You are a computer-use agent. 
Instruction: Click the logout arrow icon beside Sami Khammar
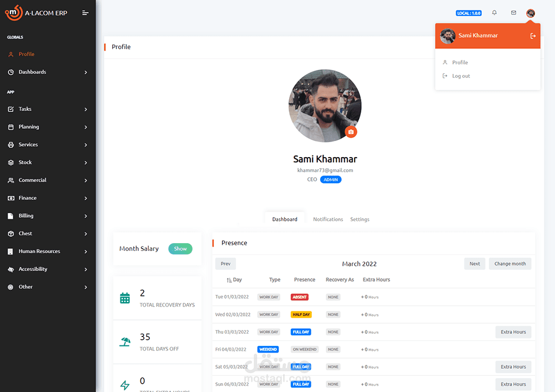click(x=533, y=36)
